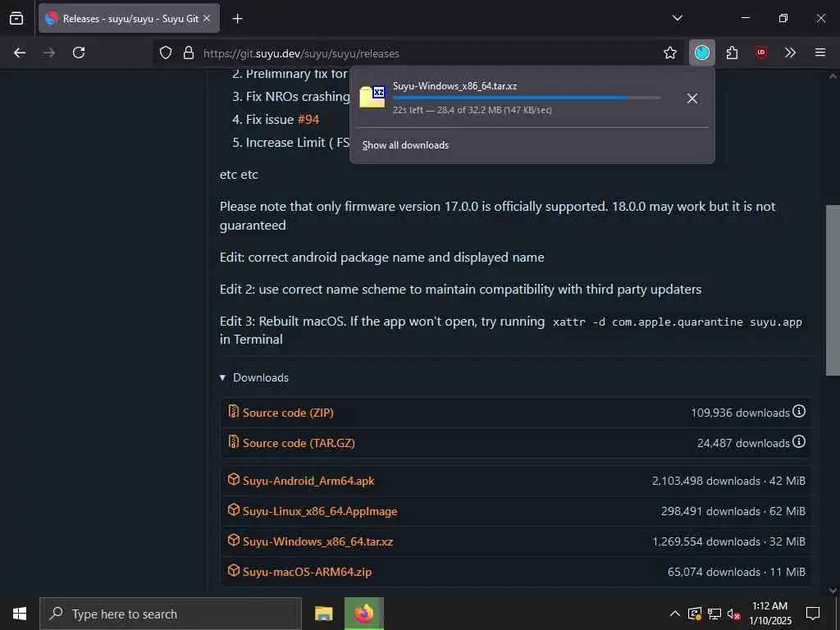Toggle the downloads panel button
840x630 pixels.
click(702, 52)
